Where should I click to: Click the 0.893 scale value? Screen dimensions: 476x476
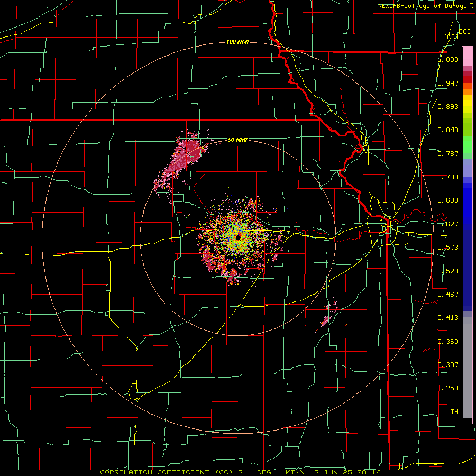(448, 106)
